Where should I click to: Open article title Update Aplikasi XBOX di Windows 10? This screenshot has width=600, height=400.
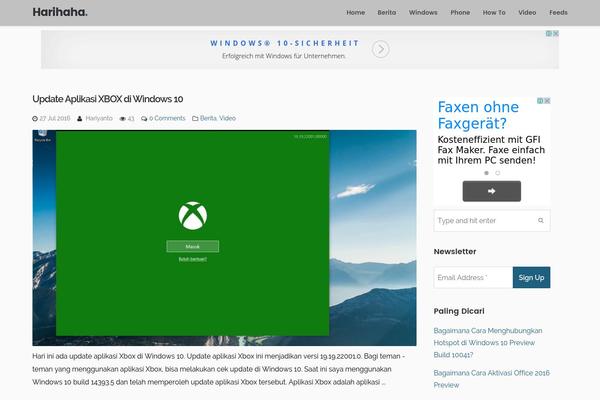pyautogui.click(x=108, y=99)
